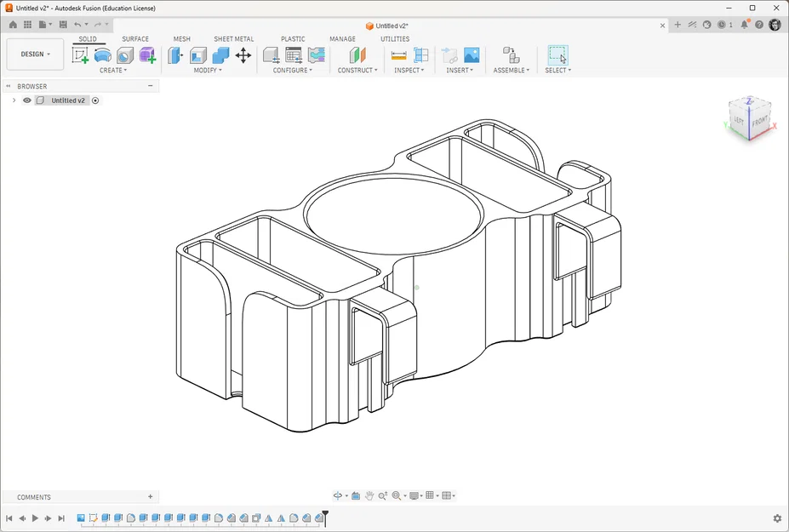This screenshot has width=789, height=532.
Task: Select the Combine tool icon
Action: click(220, 54)
